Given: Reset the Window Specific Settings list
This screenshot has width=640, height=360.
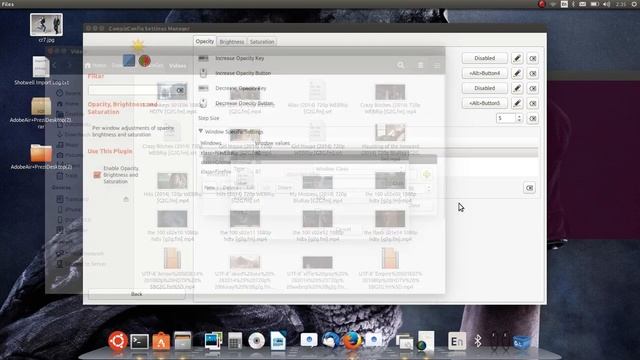Looking at the screenshot, I should [529, 188].
